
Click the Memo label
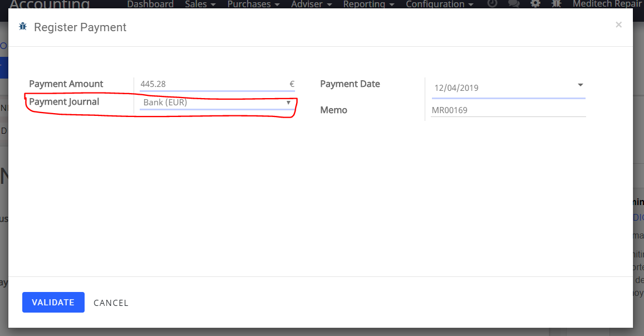pyautogui.click(x=333, y=110)
